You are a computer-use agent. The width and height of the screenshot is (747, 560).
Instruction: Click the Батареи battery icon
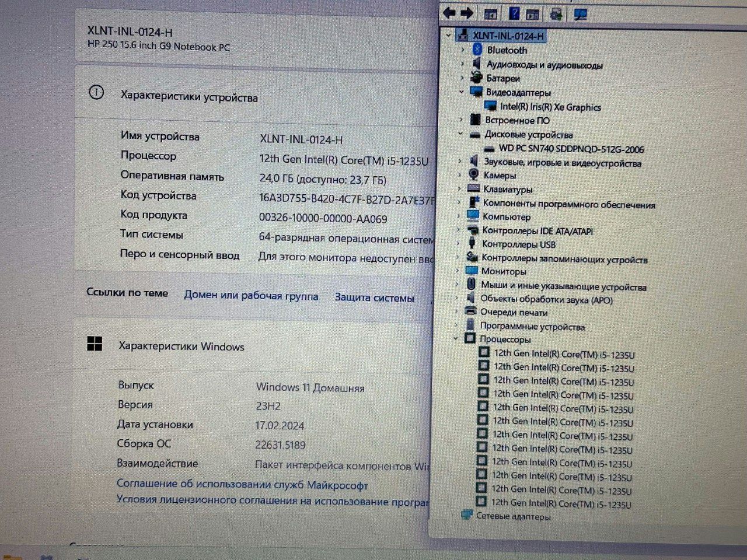[x=476, y=77]
